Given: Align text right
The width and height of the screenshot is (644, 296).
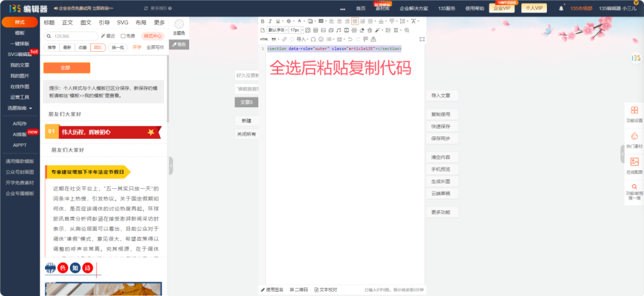Looking at the screenshot, I should tap(348, 21).
